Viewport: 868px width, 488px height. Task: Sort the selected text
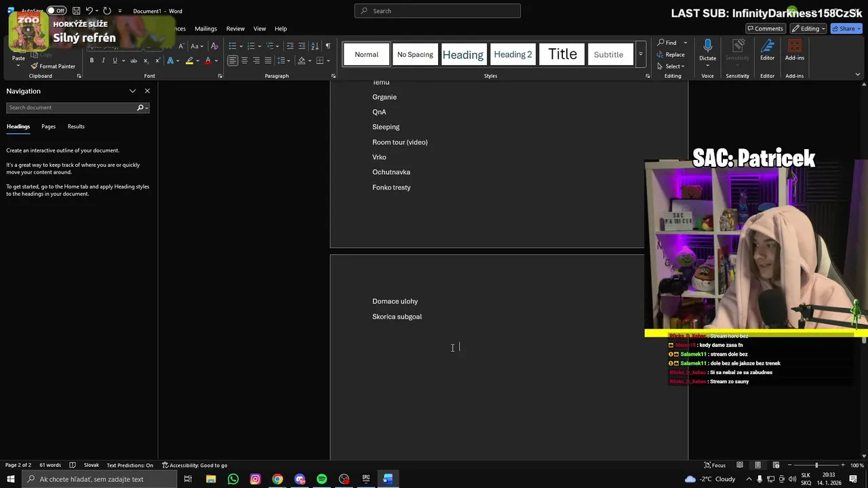pyautogui.click(x=315, y=46)
